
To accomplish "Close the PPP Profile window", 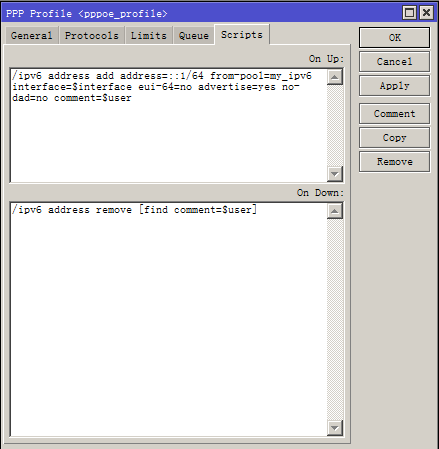I will pyautogui.click(x=426, y=13).
